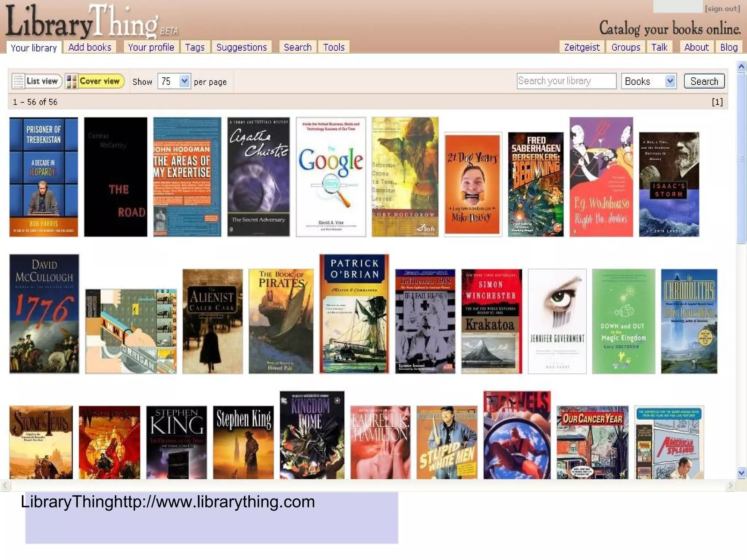Open the Add books tab
The image size is (747, 560).
(90, 47)
